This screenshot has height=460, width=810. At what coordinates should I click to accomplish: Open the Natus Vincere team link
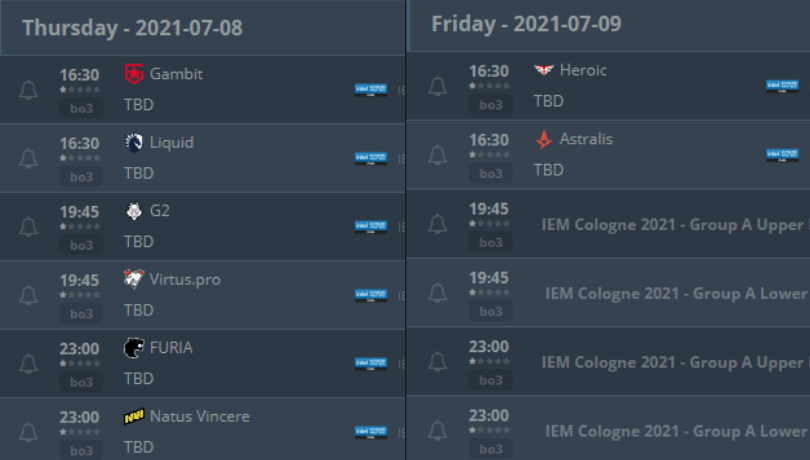(x=199, y=416)
